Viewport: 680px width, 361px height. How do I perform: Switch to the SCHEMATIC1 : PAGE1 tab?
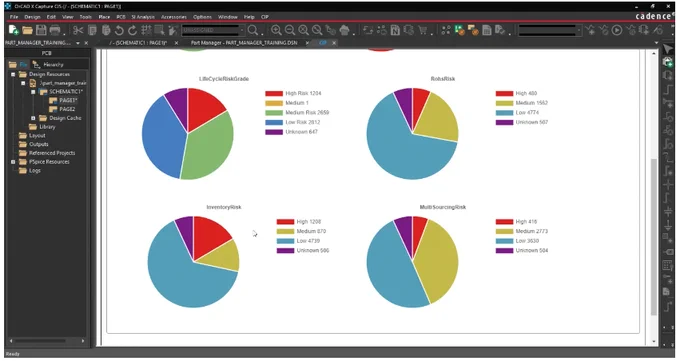139,43
